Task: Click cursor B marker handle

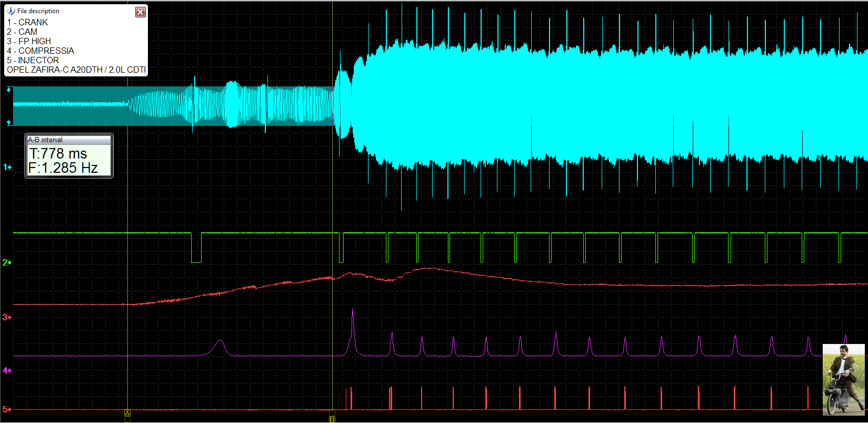Action: point(332,419)
